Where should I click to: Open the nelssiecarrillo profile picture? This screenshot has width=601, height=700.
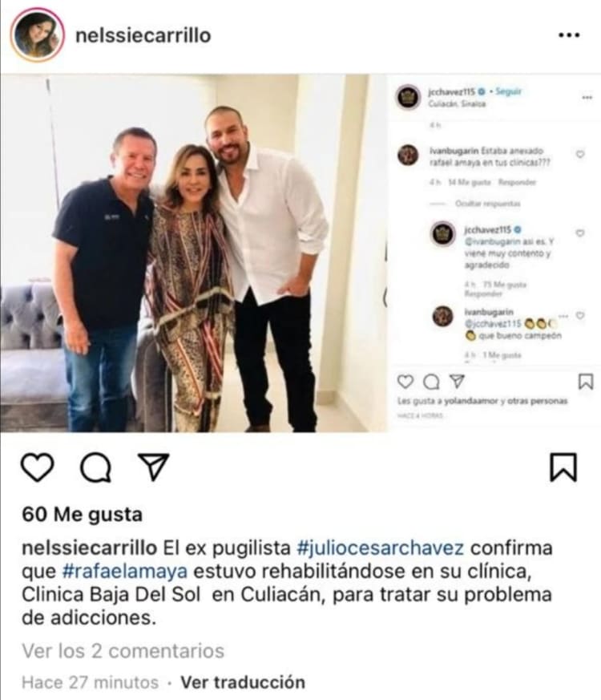click(38, 34)
